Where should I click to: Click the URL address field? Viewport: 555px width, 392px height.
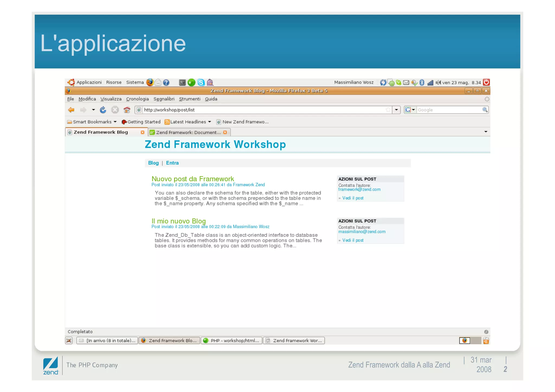coord(263,110)
